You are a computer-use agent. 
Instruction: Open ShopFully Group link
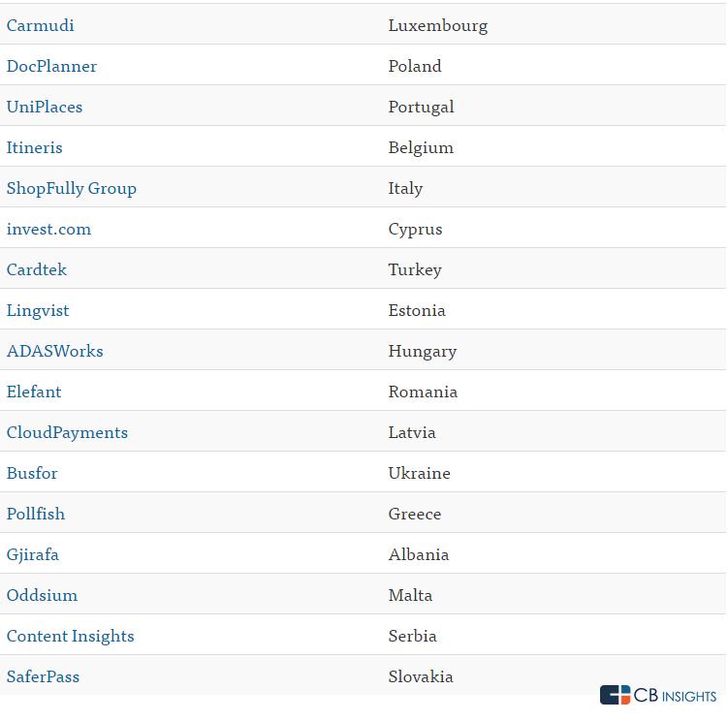tap(72, 189)
